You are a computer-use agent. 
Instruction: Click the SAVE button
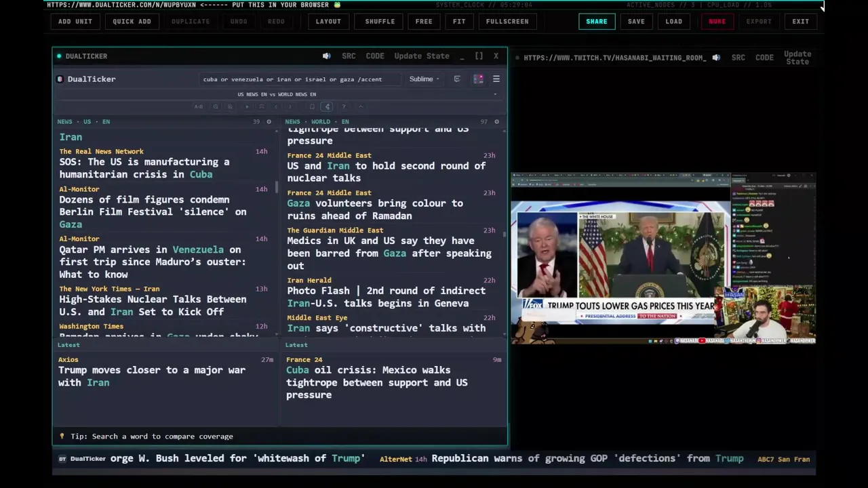636,21
